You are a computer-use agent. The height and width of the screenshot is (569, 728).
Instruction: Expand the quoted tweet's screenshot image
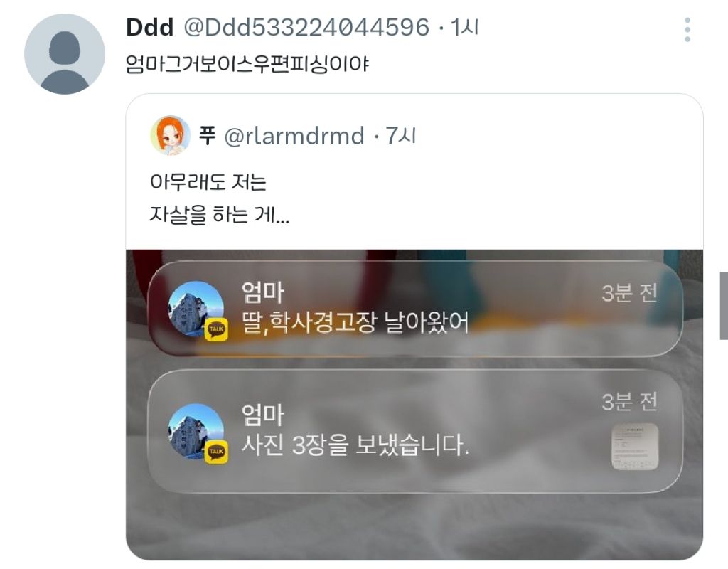[x=414, y=405]
